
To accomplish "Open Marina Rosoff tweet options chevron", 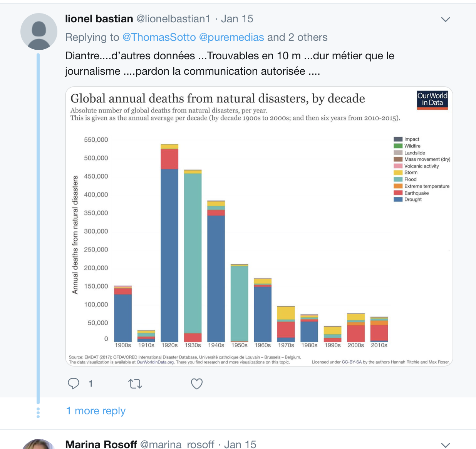I will (446, 445).
